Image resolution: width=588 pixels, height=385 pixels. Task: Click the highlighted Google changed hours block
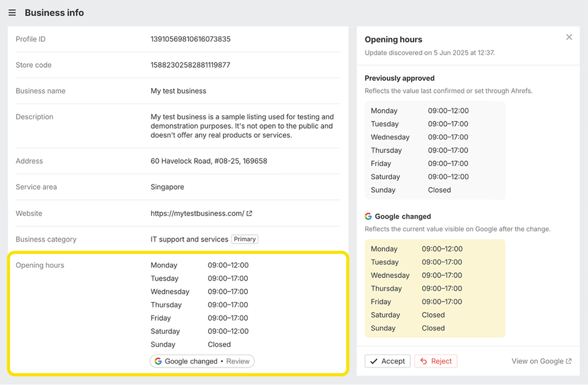tap(435, 288)
